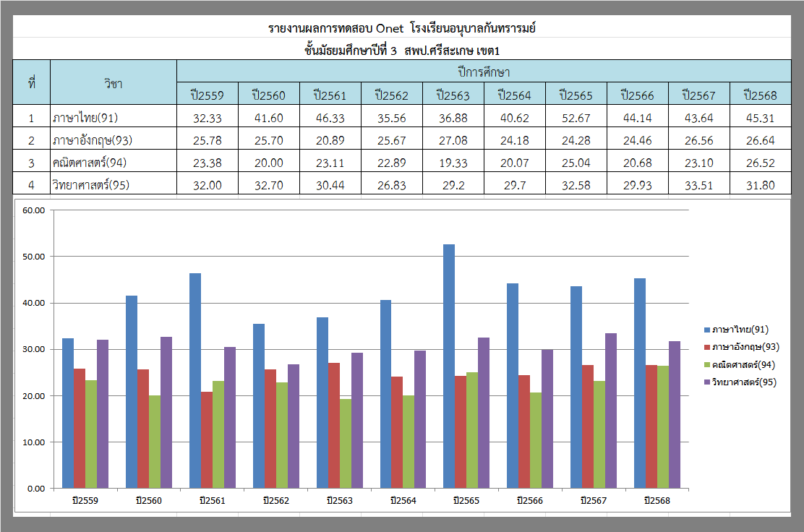
Task: Click the 60.00 label on the vertical axis
Action: tap(33, 210)
